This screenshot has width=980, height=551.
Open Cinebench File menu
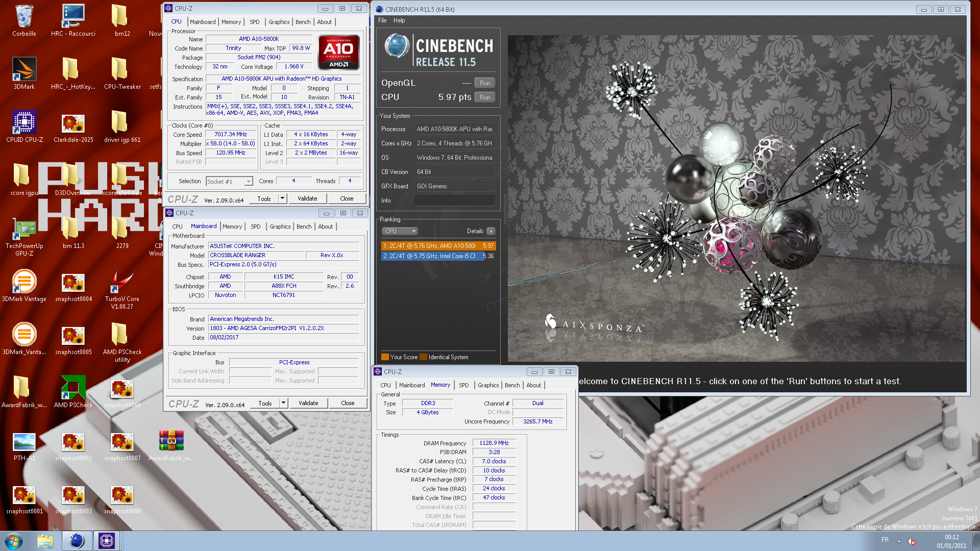coord(382,20)
